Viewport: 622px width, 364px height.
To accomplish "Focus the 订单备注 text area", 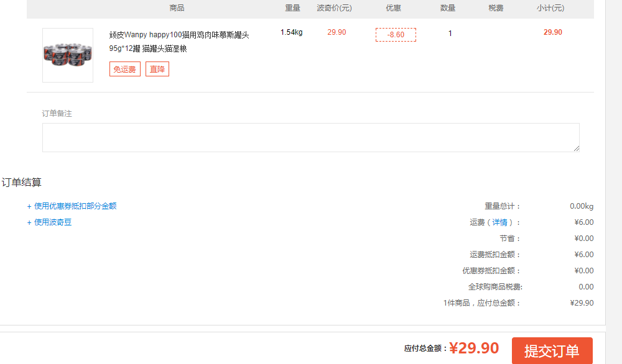I will 310,137.
